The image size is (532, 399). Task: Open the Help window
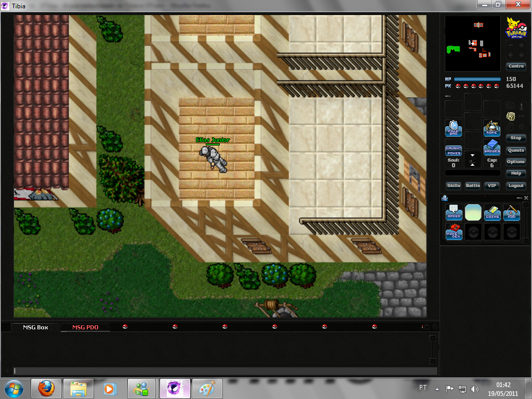pos(516,173)
